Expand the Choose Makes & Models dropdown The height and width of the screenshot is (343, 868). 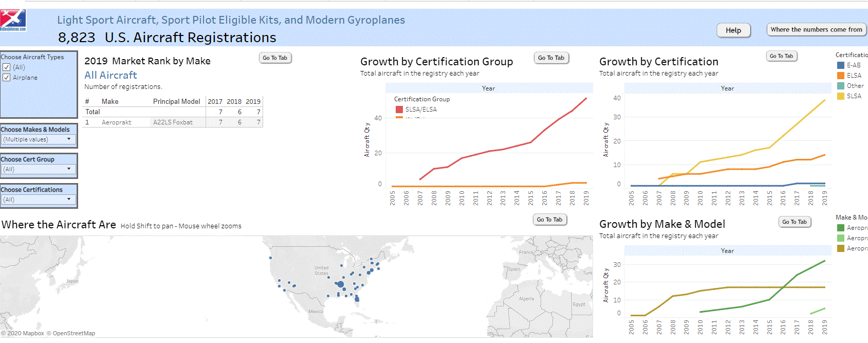(39, 139)
